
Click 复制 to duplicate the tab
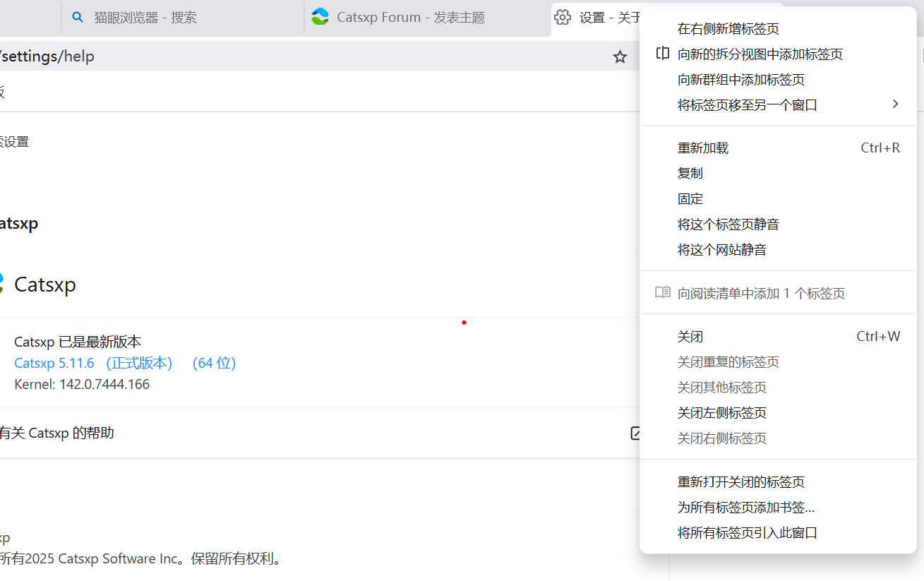pos(690,174)
